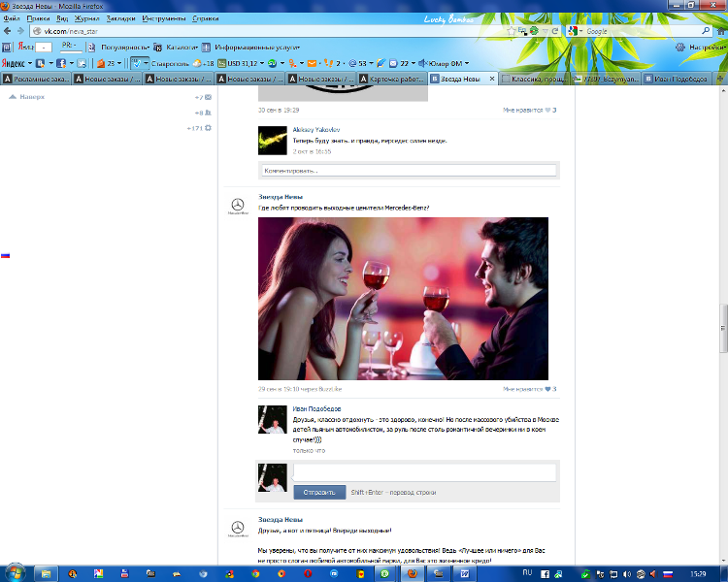Open the clock showing 15:29

(698, 574)
